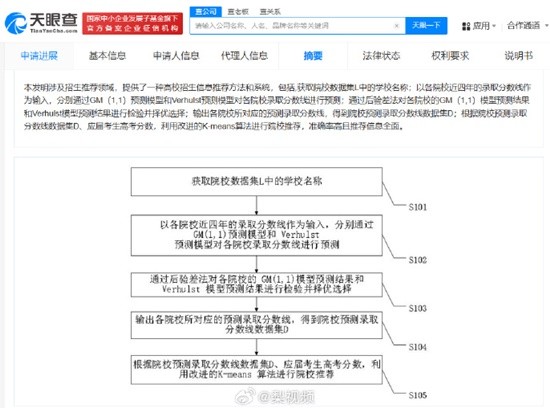The width and height of the screenshot is (550, 408).
Task: Open the 申请人信息 tab
Action: pos(176,55)
